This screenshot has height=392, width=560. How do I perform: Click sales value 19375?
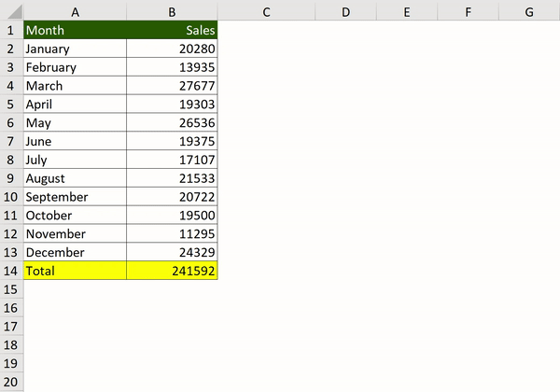pyautogui.click(x=172, y=141)
